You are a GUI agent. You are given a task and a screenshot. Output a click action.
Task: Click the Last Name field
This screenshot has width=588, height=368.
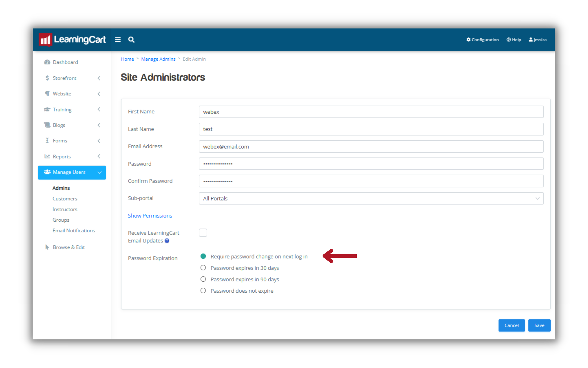[371, 129]
